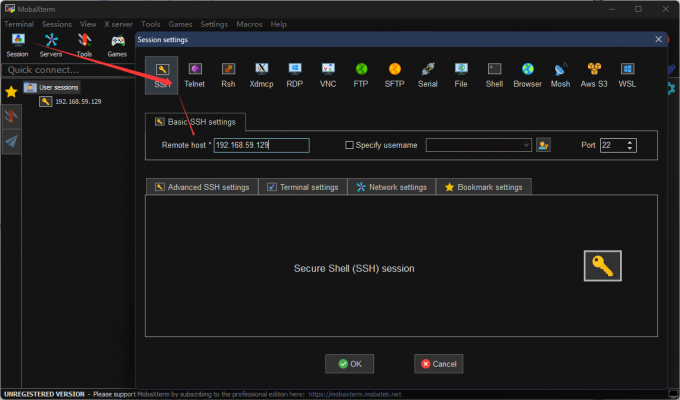Open the Settings menu
The width and height of the screenshot is (680, 400).
pos(214,24)
